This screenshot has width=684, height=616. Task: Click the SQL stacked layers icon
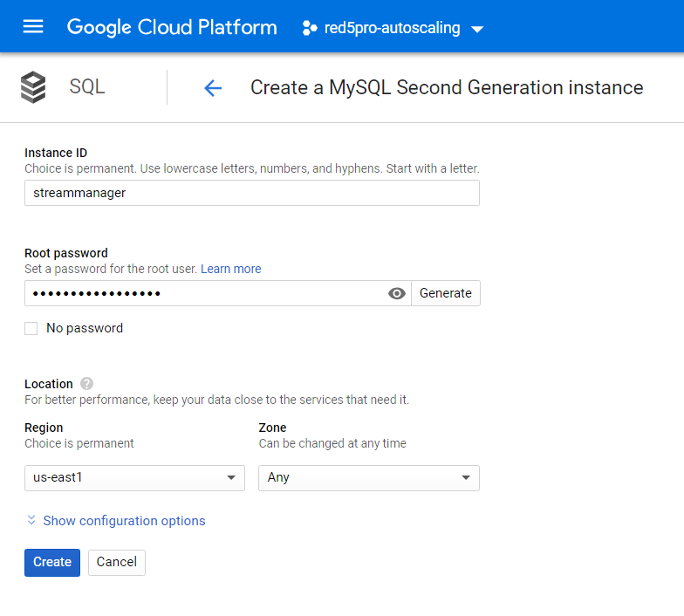[33, 87]
